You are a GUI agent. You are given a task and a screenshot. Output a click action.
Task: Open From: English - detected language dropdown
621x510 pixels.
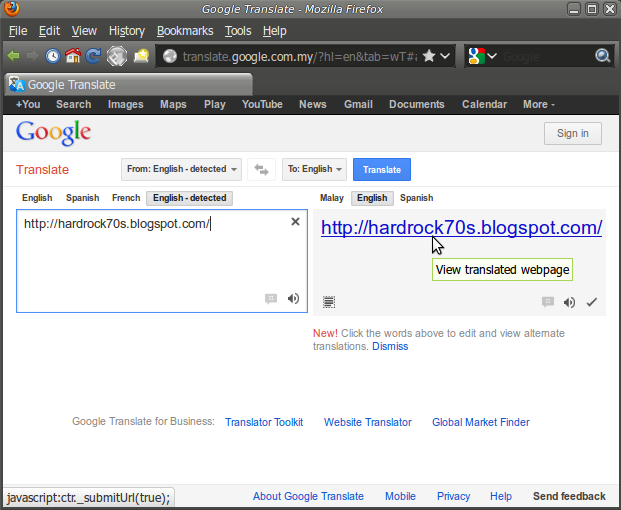[181, 169]
